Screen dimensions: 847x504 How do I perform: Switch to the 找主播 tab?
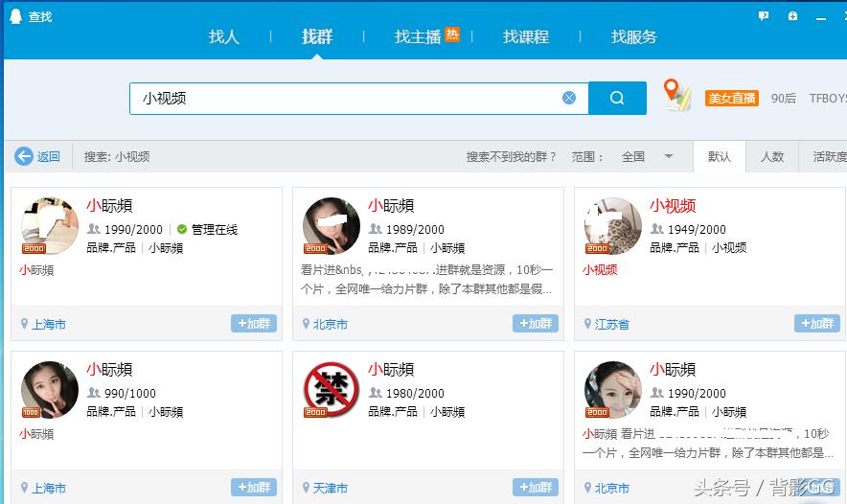[418, 36]
